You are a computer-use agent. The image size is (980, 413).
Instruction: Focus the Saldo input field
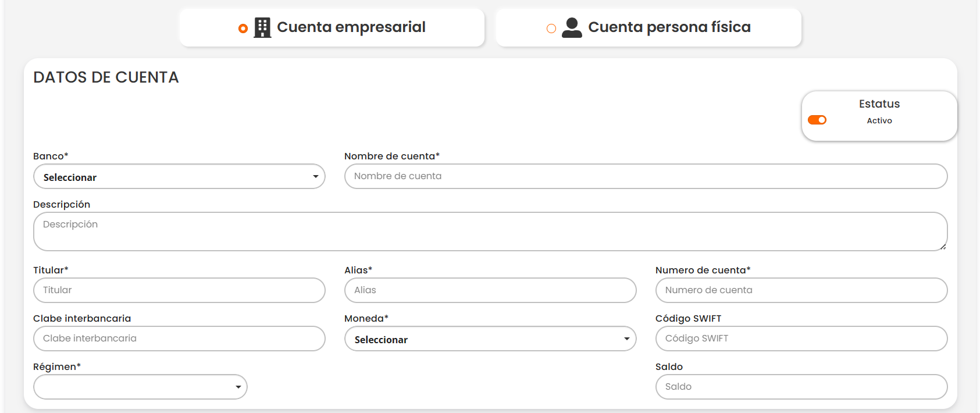(801, 387)
